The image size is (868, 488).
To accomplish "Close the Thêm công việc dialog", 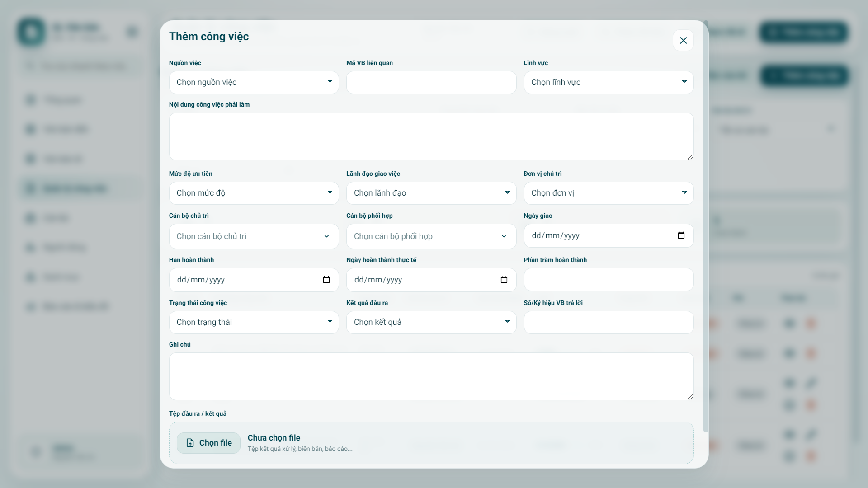I will [x=683, y=41].
